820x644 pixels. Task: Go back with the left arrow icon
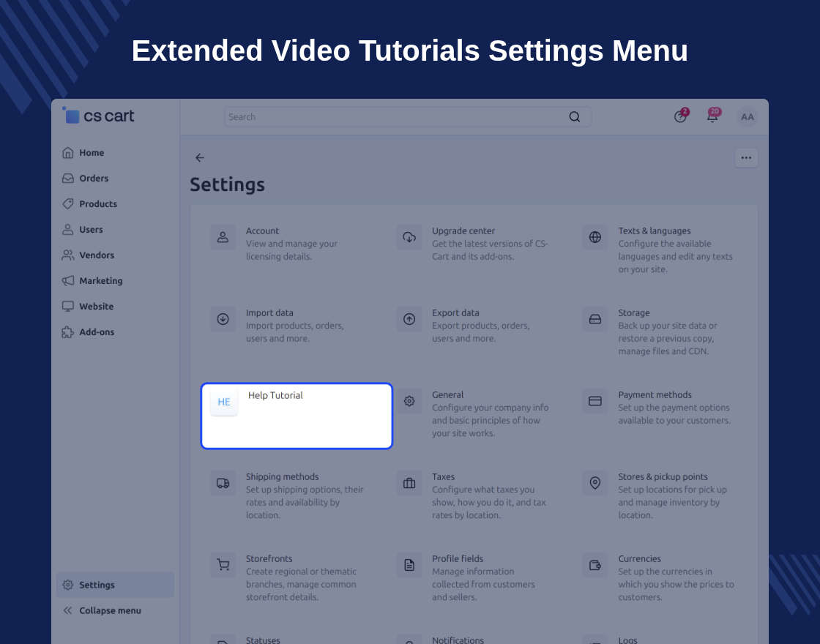coord(200,158)
